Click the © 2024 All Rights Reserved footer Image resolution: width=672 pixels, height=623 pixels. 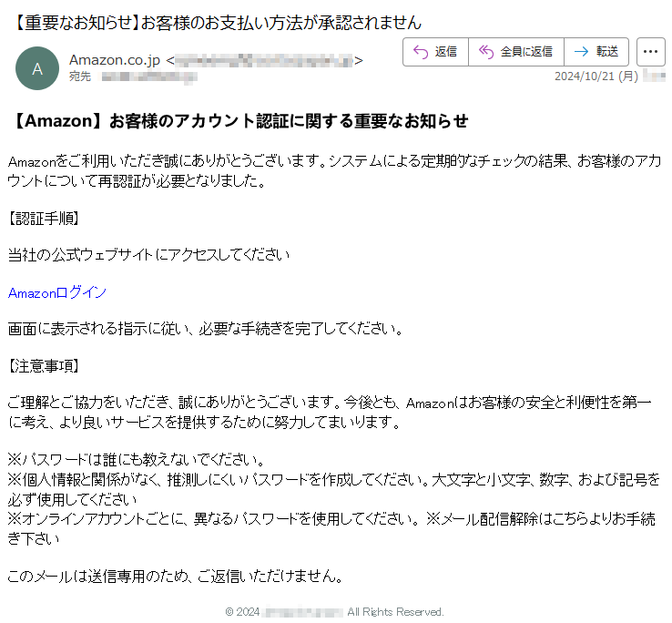[334, 611]
